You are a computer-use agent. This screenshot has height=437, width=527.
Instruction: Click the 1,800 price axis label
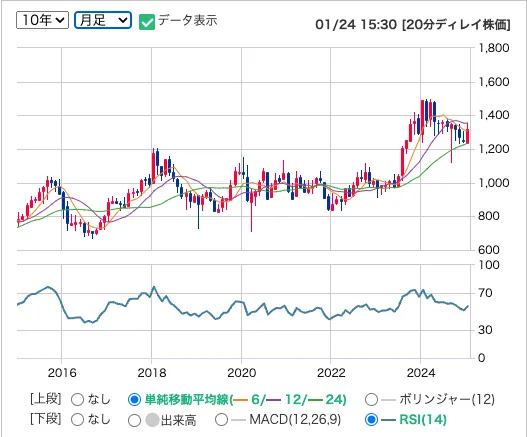tap(493, 48)
